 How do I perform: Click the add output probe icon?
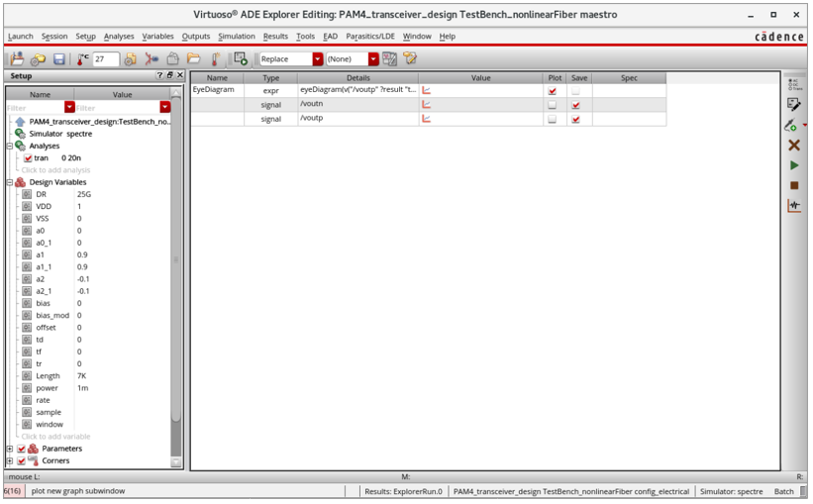(x=790, y=125)
